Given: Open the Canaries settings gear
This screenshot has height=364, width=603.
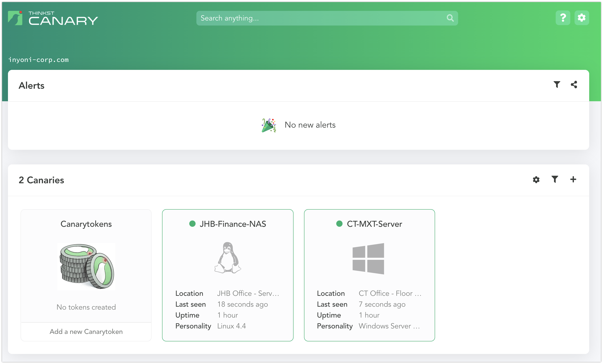Looking at the screenshot, I should 536,180.
